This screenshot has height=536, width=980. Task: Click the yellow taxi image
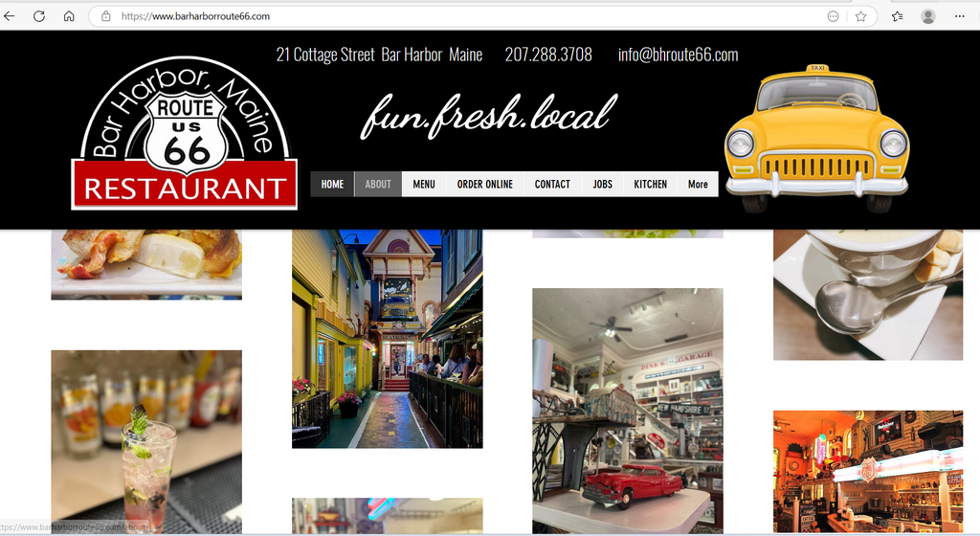816,137
